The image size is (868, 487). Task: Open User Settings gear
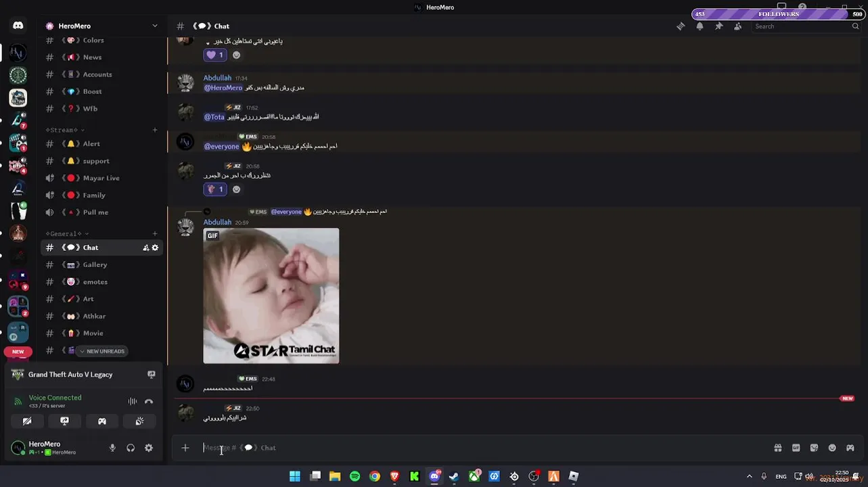149,448
